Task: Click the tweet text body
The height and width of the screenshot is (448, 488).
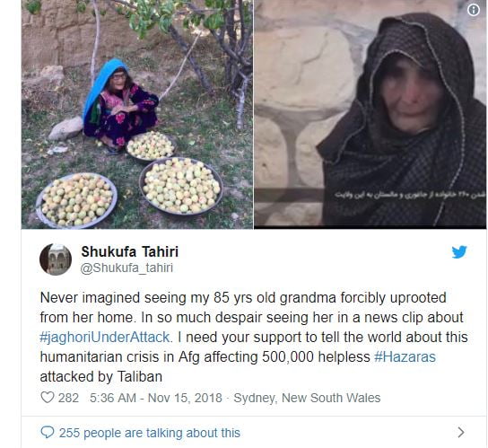Action: pos(254,337)
